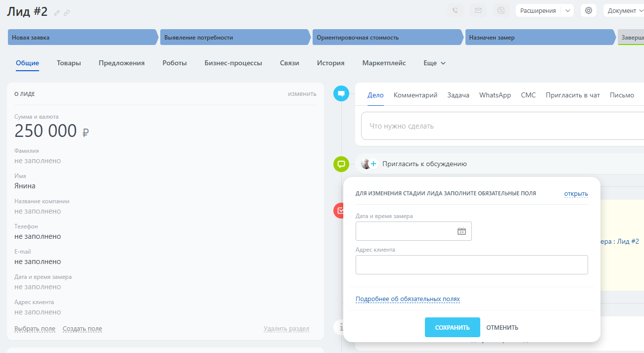Select the СМС timeline tab
The width and height of the screenshot is (644, 353).
pos(528,95)
